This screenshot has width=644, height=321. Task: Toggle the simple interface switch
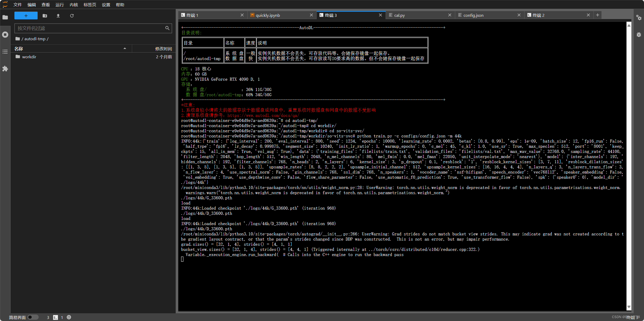(x=33, y=317)
